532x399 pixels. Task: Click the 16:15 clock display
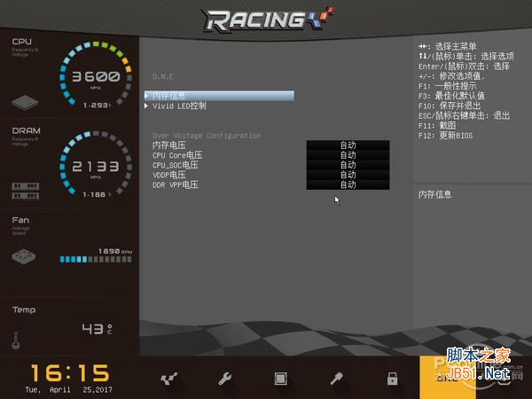coord(70,373)
